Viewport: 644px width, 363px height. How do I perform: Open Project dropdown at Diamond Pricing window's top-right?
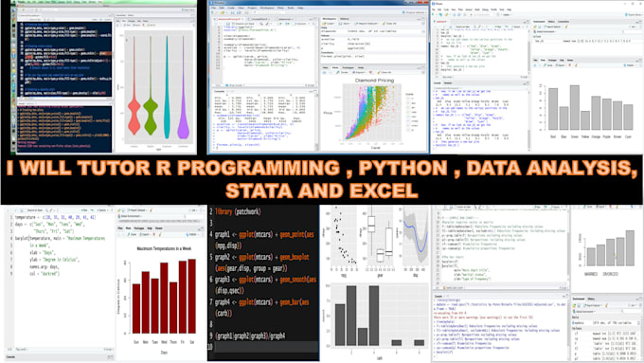point(415,12)
